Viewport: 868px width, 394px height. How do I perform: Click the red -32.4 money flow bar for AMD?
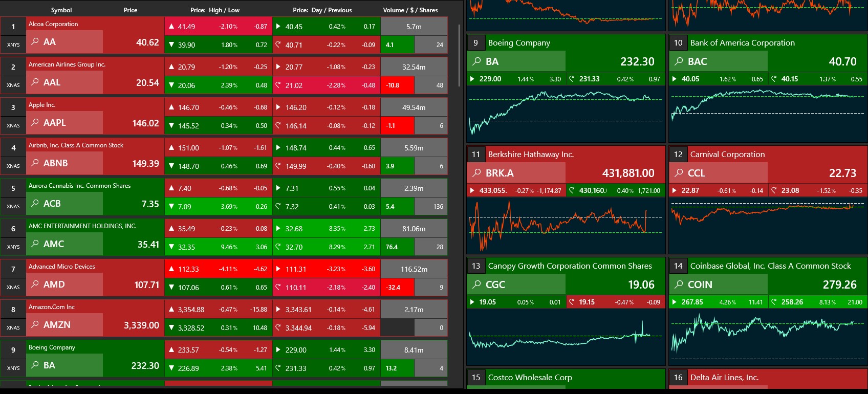click(397, 288)
